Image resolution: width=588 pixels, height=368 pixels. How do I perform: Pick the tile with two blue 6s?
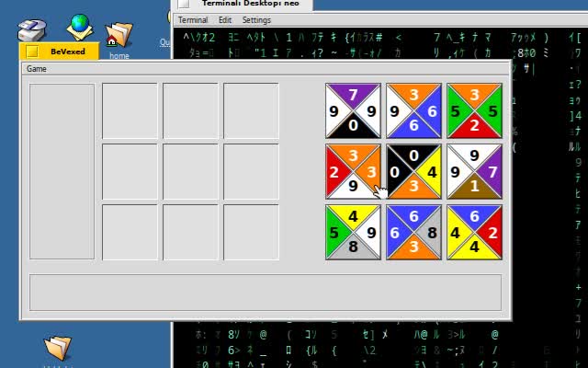coord(414,110)
